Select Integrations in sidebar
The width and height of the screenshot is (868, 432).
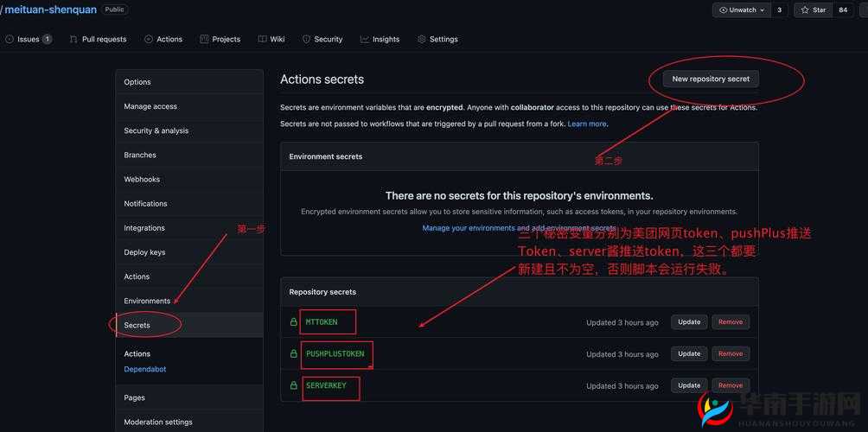(x=189, y=228)
